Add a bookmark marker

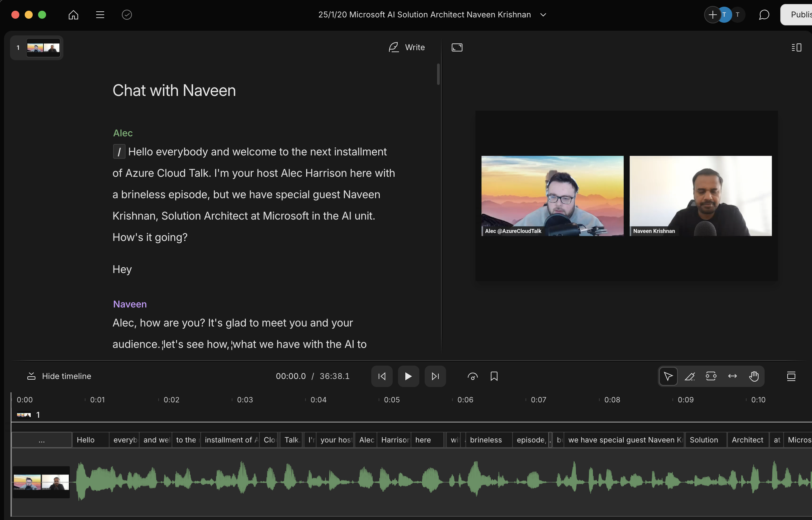[x=494, y=376]
